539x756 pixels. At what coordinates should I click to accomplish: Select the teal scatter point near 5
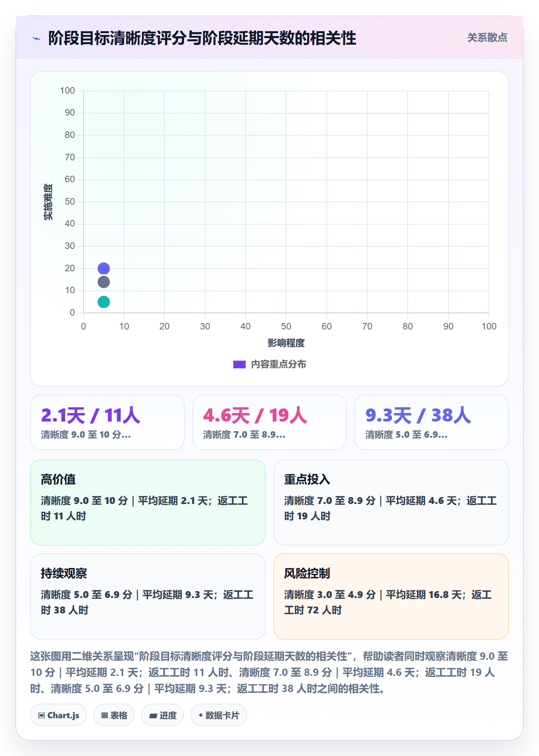click(104, 302)
